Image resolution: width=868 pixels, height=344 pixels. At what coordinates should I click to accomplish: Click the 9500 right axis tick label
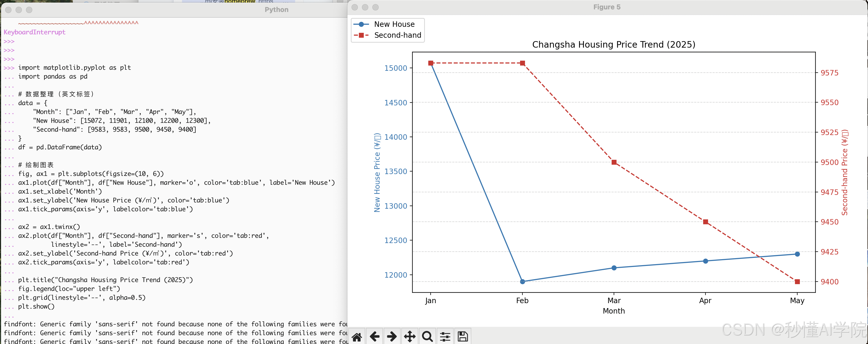829,162
